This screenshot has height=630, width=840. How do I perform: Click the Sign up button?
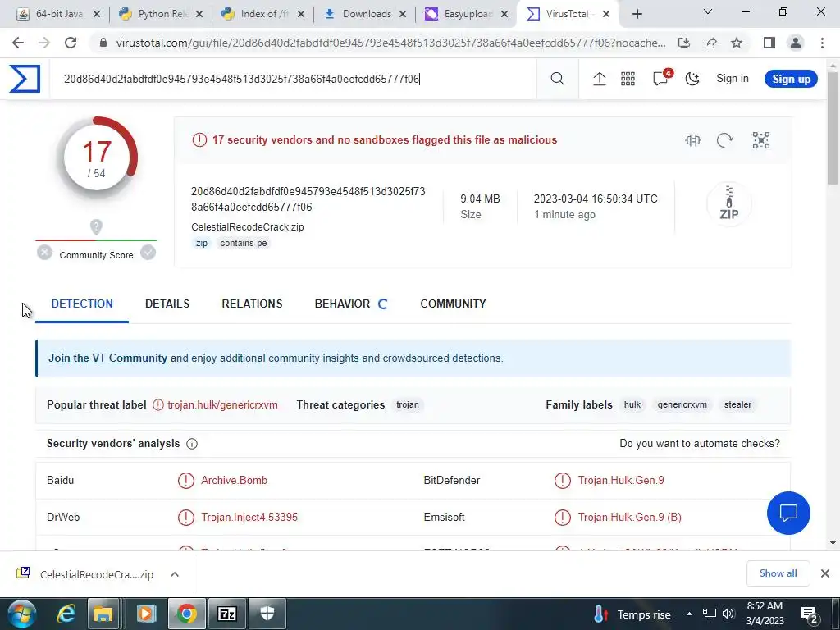click(x=791, y=79)
